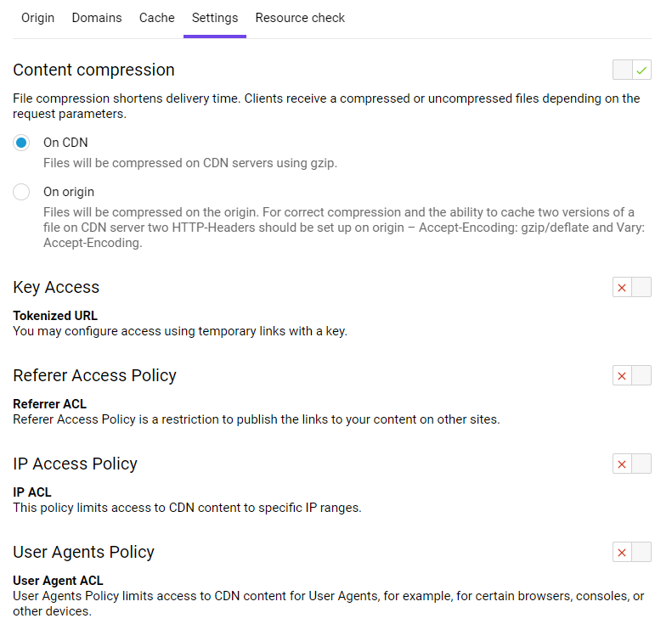The height and width of the screenshot is (624, 672).
Task: Click the red X icon for Referer Access Policy
Action: pyautogui.click(x=622, y=375)
